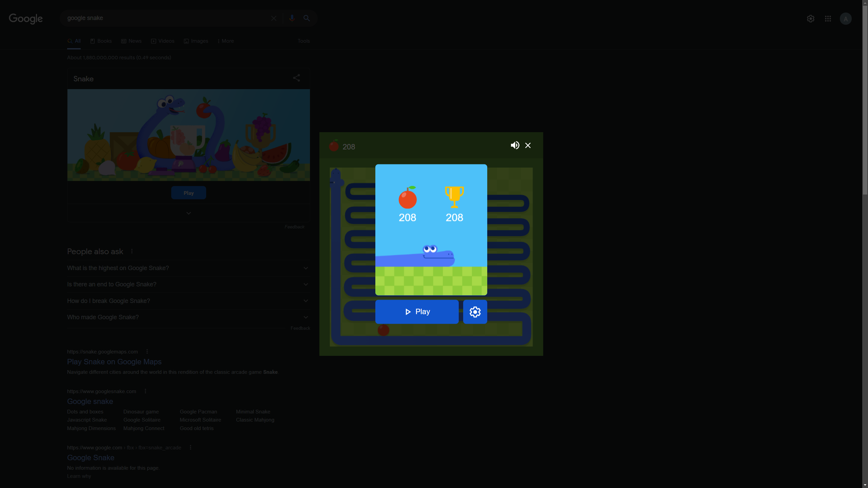Viewport: 868px width, 488px height.
Task: Start voice search with microphone
Action: 292,18
